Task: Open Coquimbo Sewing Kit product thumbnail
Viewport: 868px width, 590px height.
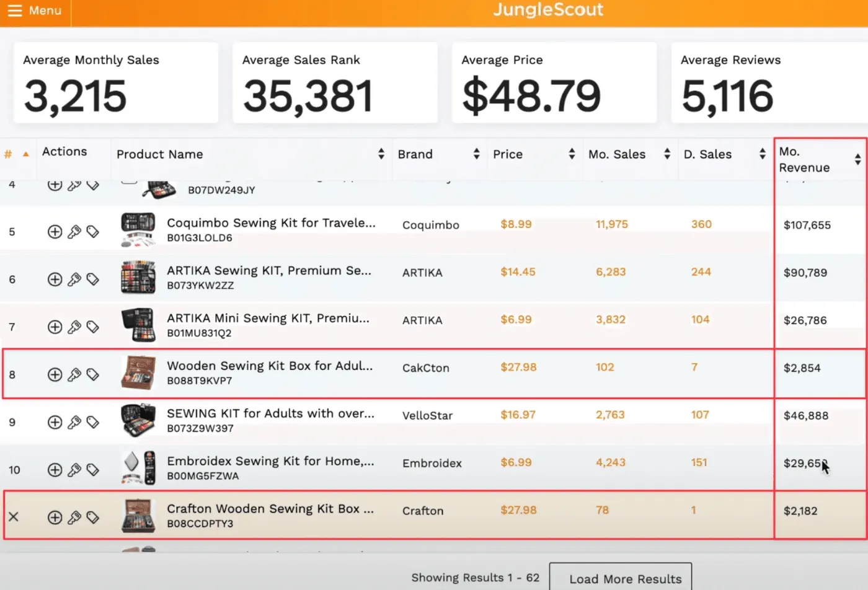Action: click(x=138, y=230)
